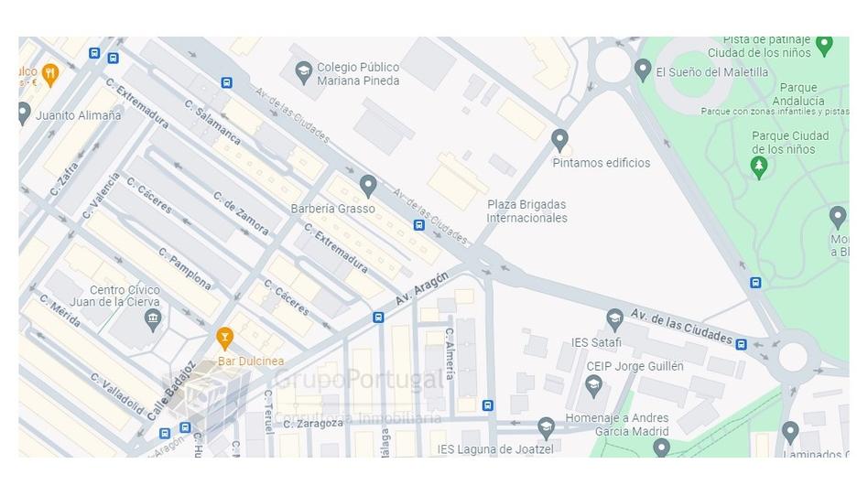The height and width of the screenshot is (496, 868).
Task: Select the Juanito Alimaña map pin
Action: (x=23, y=113)
